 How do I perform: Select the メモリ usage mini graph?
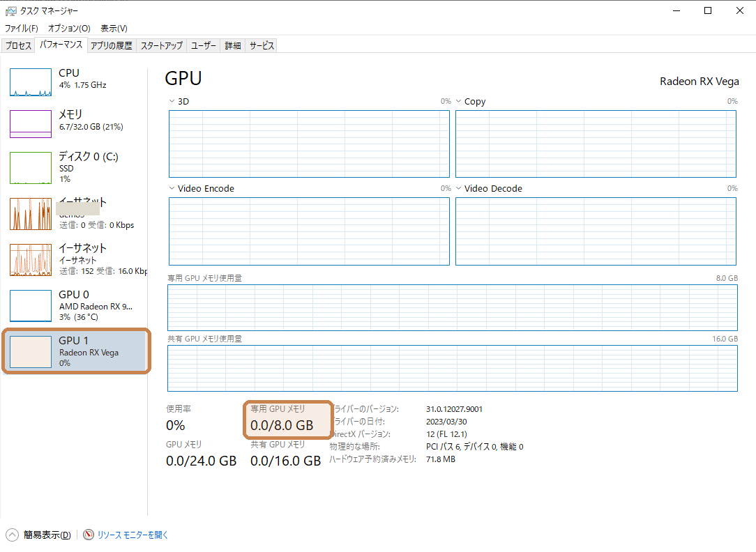(x=31, y=124)
